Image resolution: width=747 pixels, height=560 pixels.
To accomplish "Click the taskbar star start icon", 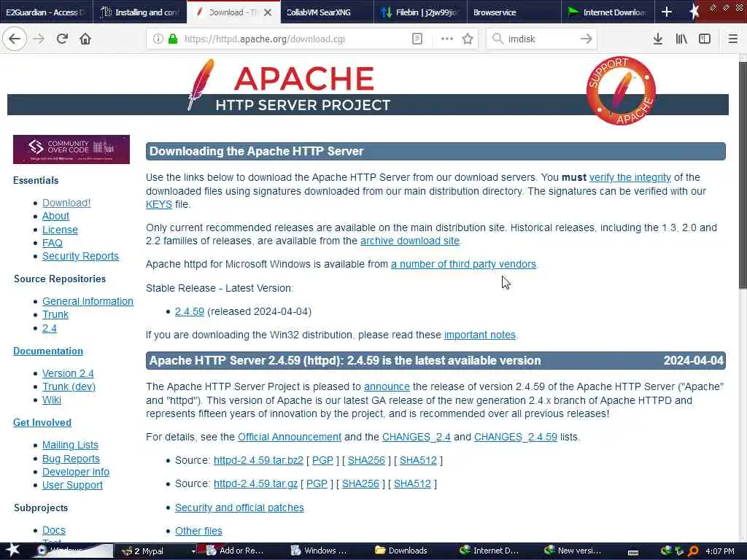I will pos(13,550).
